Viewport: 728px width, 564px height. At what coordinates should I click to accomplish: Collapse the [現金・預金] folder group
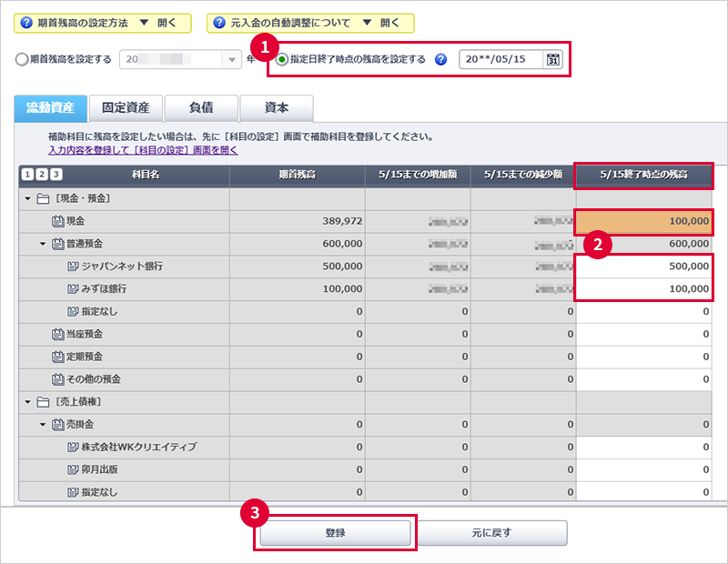(27, 198)
